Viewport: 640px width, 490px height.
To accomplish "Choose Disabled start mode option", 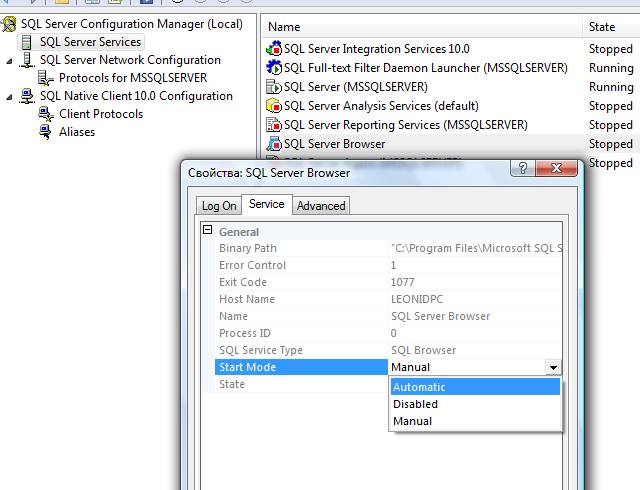I will coord(476,404).
